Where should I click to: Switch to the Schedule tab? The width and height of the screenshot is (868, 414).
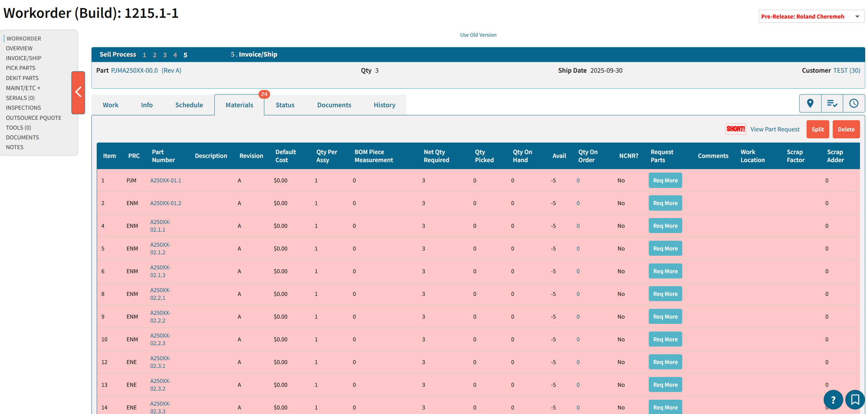[x=189, y=105]
